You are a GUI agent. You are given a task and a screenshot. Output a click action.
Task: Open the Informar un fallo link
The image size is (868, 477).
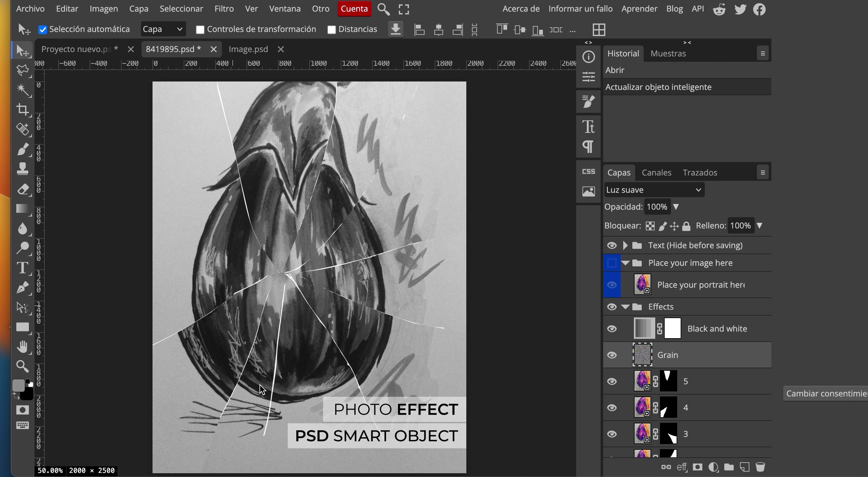pyautogui.click(x=580, y=9)
